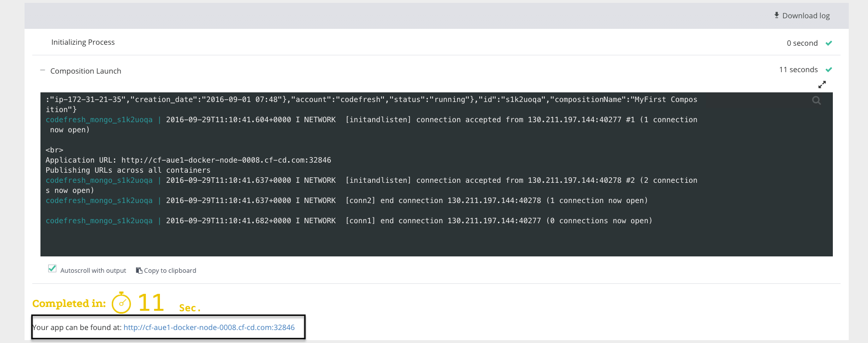Screen dimensions: 868x343
Task: Click the Composition Launch step title
Action: click(86, 71)
